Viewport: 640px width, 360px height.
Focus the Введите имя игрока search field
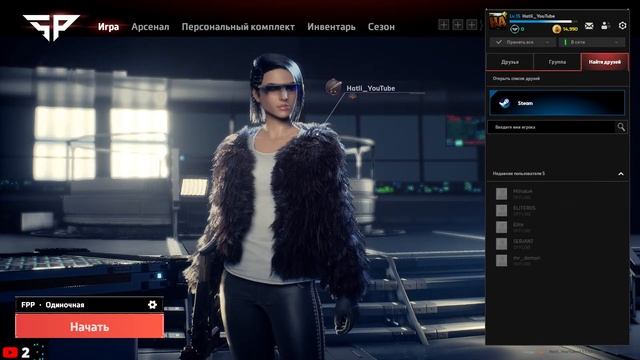click(551, 127)
